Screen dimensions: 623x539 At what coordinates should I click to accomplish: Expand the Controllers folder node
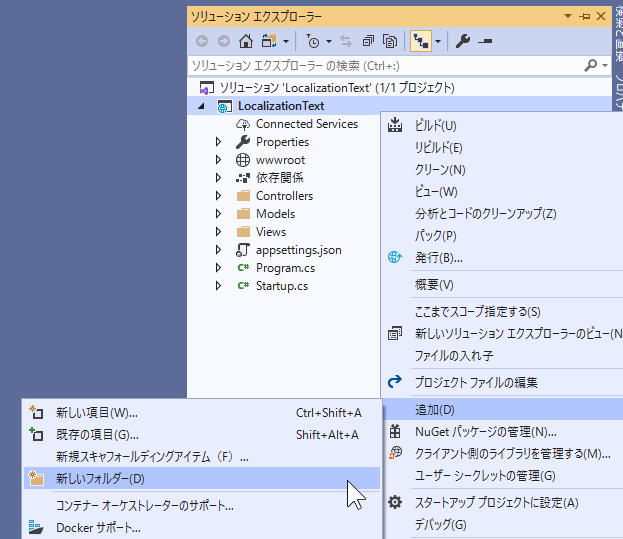point(219,196)
